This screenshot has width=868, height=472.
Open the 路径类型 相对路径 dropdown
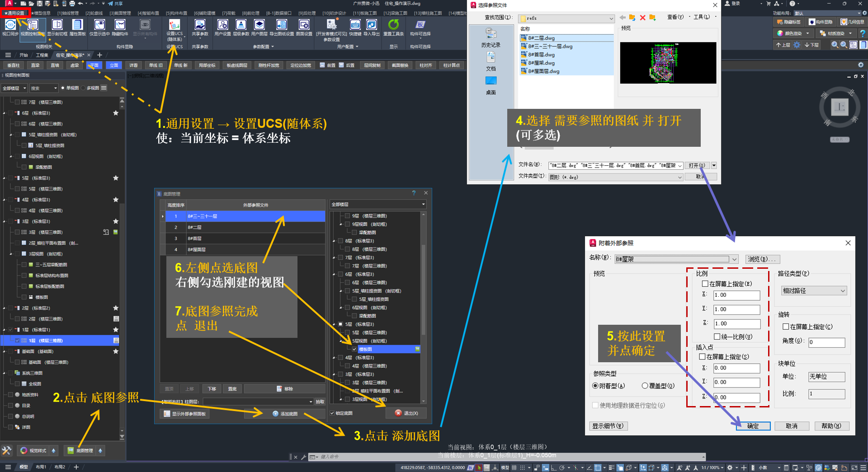point(814,291)
